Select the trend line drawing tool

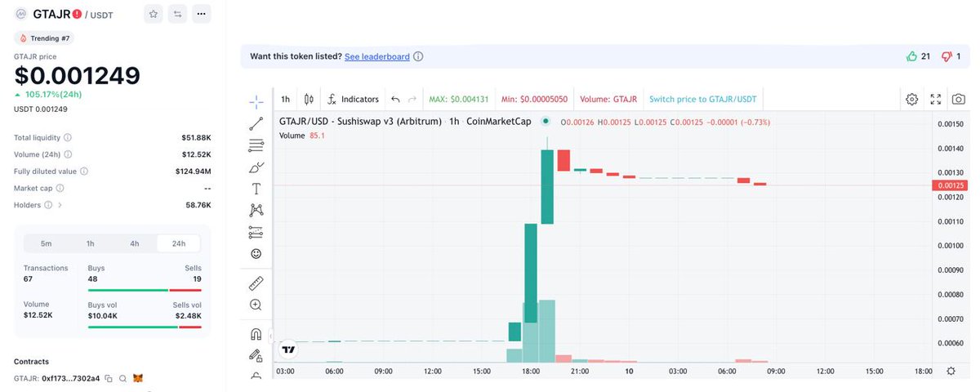[x=256, y=124]
